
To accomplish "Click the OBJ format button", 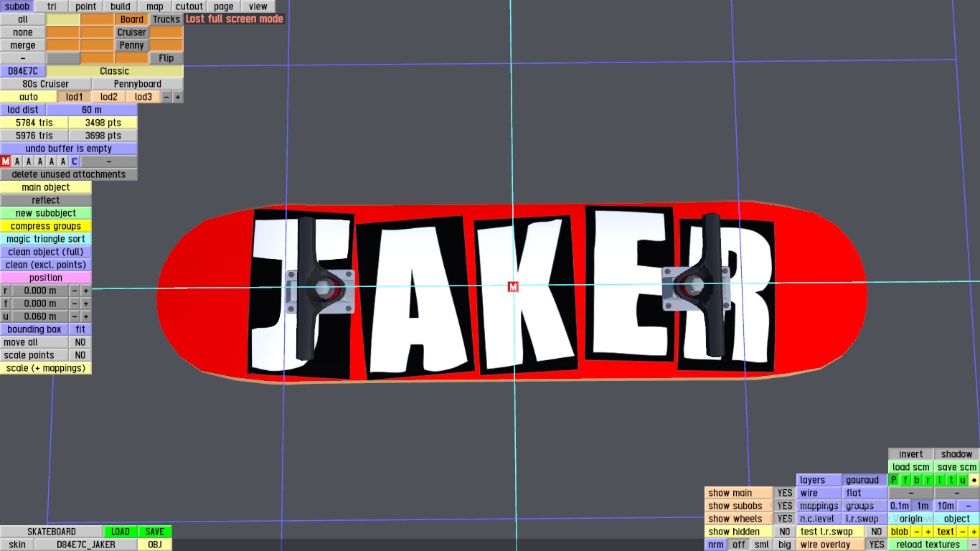I will [155, 545].
